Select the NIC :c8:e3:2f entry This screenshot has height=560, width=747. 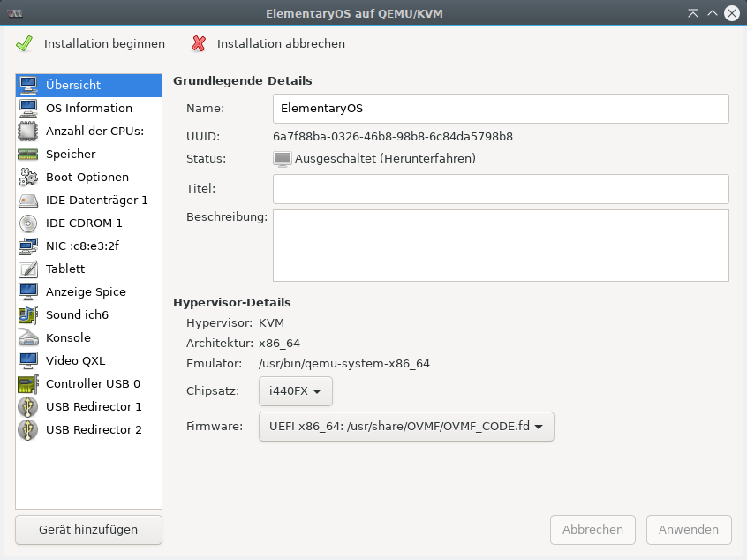(88, 246)
